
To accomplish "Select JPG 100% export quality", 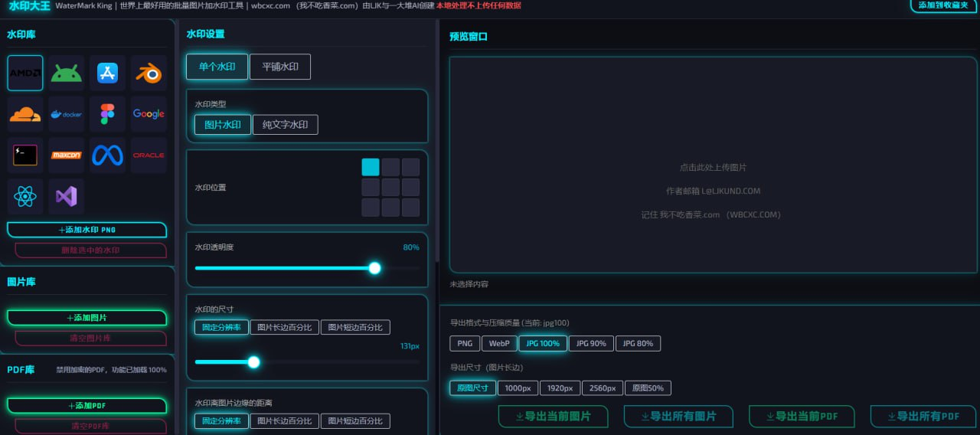I will coord(544,344).
